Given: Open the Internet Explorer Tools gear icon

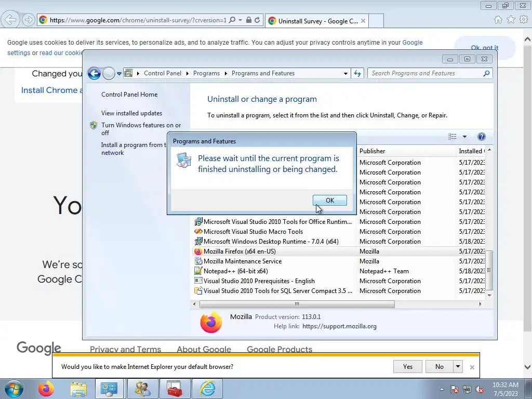Looking at the screenshot, I should coord(524,20).
